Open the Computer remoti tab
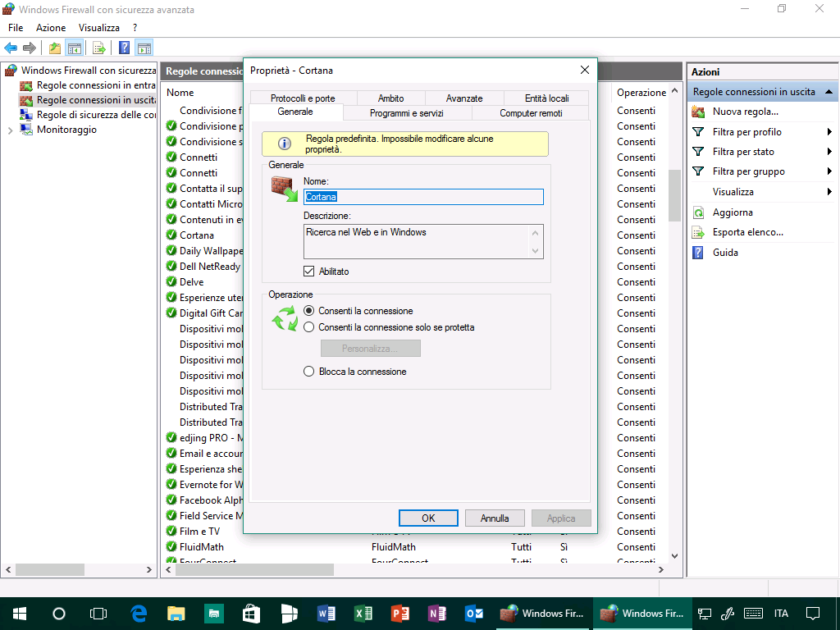 pos(531,113)
